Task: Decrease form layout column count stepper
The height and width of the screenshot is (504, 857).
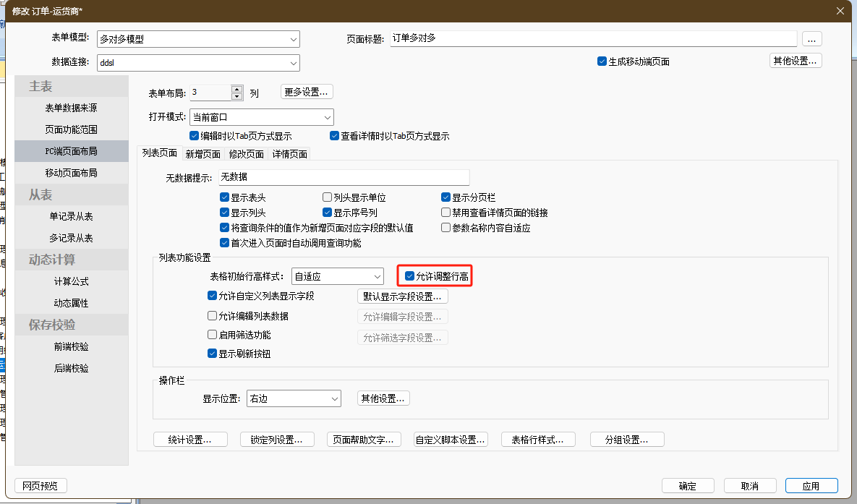Action: pyautogui.click(x=236, y=96)
